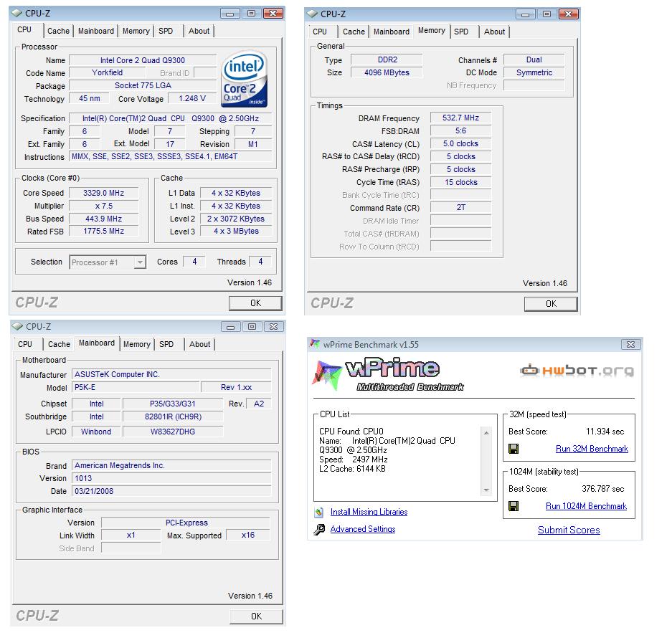The width and height of the screenshot is (672, 638).
Task: Click the Bus Speed value 443.9 MHz
Action: (x=104, y=219)
